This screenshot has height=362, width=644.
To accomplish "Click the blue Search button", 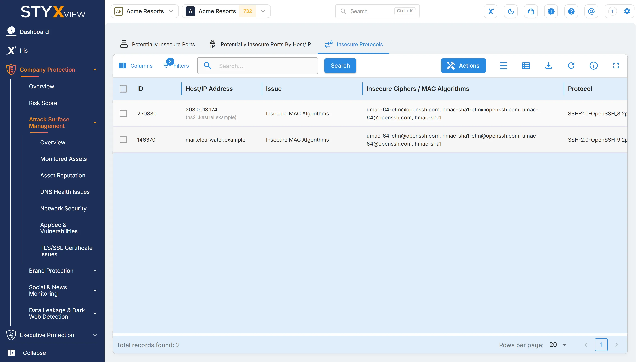I will [x=340, y=66].
